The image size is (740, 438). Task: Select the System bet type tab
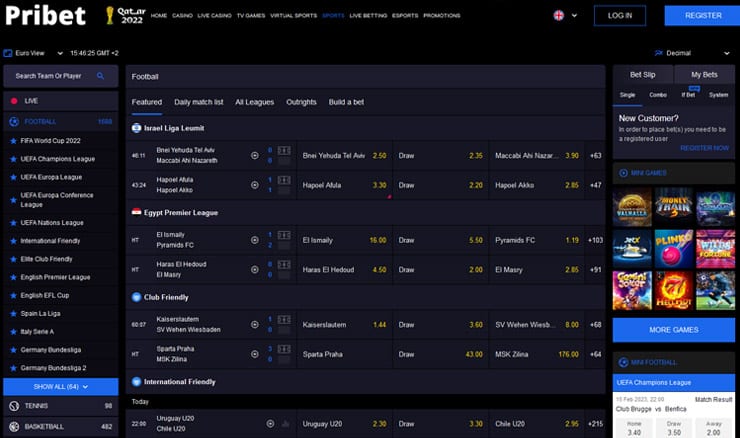718,95
